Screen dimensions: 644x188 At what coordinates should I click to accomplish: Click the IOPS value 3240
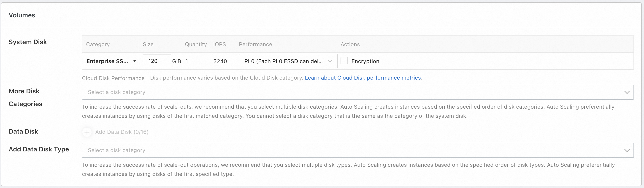click(220, 61)
